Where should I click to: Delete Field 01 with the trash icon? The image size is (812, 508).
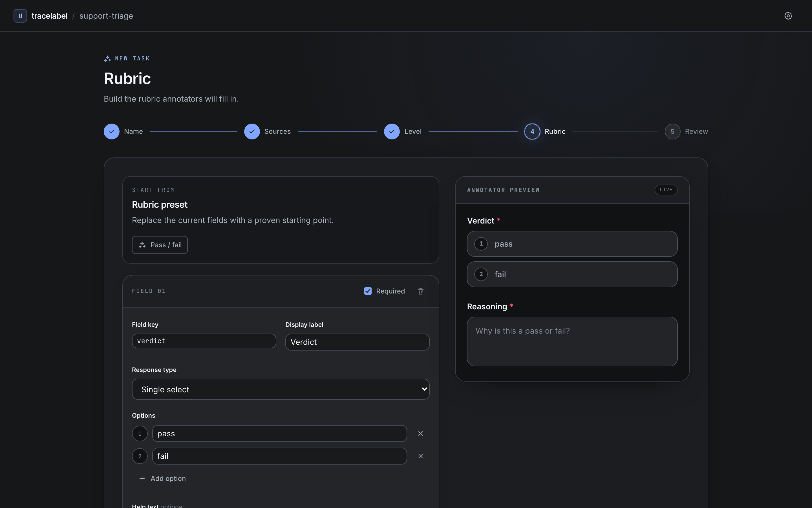coord(420,291)
